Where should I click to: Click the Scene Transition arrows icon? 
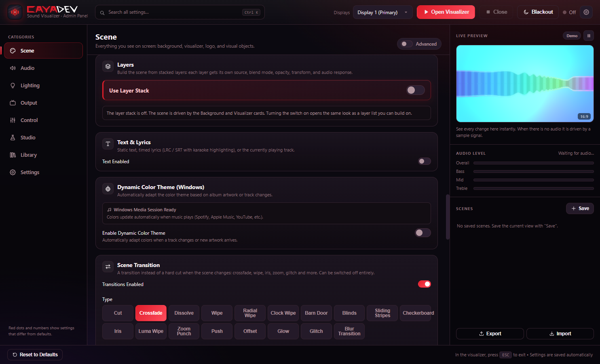(108, 267)
